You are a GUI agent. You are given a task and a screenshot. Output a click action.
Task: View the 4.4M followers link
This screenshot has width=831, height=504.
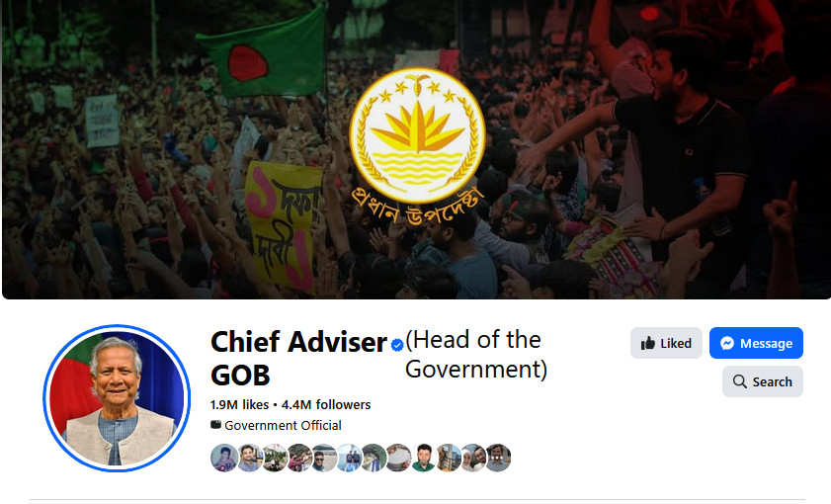326,405
